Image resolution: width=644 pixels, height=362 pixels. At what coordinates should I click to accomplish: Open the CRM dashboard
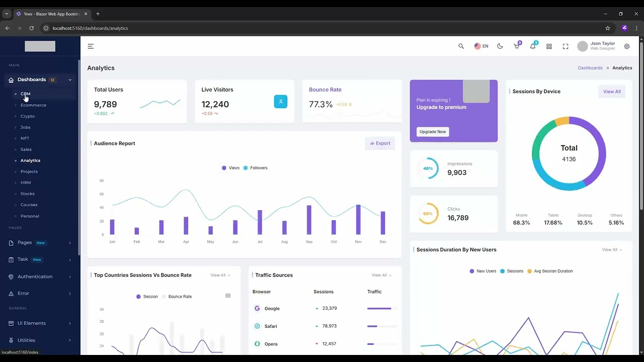(x=25, y=94)
